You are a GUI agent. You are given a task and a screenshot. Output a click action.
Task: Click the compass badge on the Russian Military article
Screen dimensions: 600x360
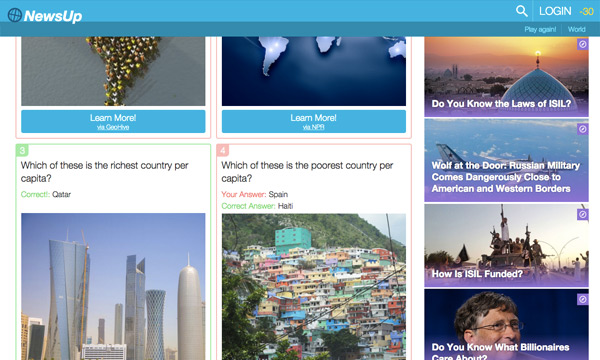(582, 129)
